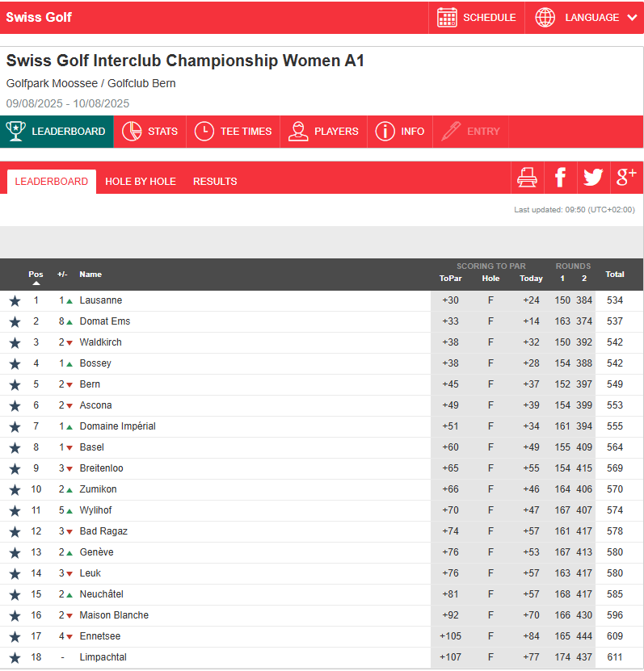Star the Breitenloo team row
Image resolution: width=644 pixels, height=671 pixels.
point(15,468)
